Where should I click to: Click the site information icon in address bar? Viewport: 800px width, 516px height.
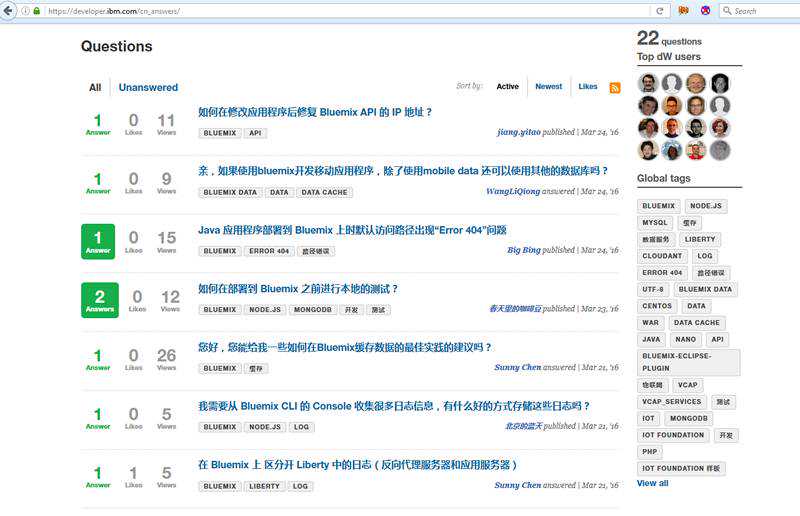tap(25, 11)
